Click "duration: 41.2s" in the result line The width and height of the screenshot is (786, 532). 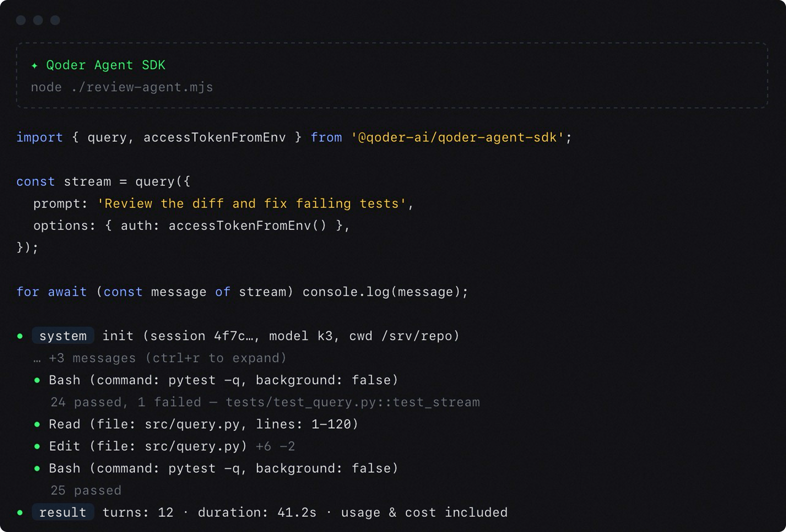257,512
